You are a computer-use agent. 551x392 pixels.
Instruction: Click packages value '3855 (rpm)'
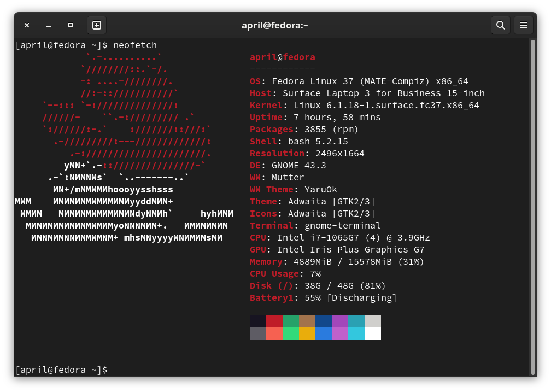pos(331,130)
